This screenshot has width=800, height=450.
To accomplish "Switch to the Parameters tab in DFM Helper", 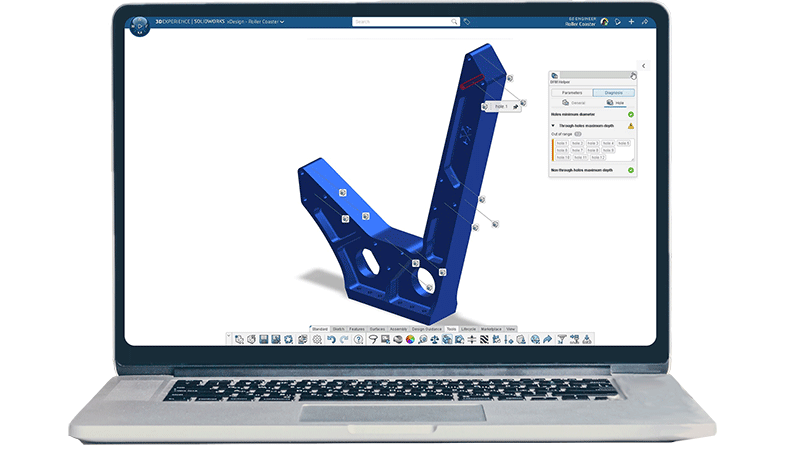I will point(572,93).
